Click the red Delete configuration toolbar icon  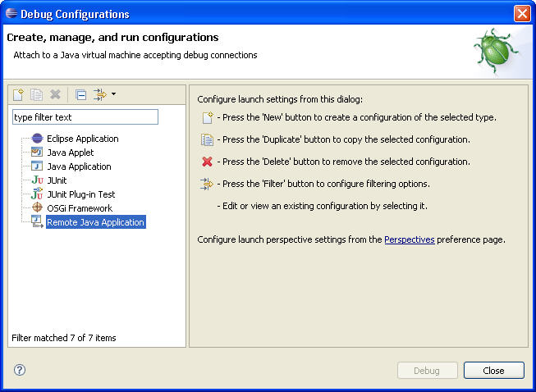coord(55,94)
